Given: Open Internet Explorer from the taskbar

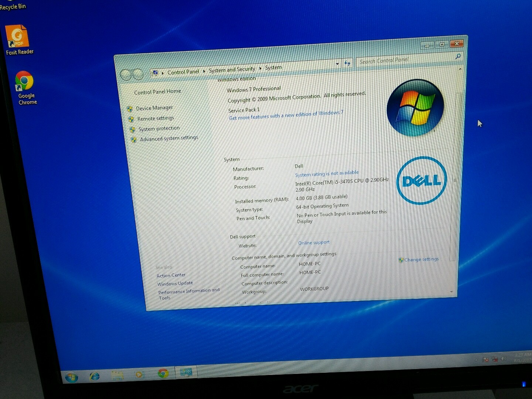Looking at the screenshot, I should click(95, 376).
